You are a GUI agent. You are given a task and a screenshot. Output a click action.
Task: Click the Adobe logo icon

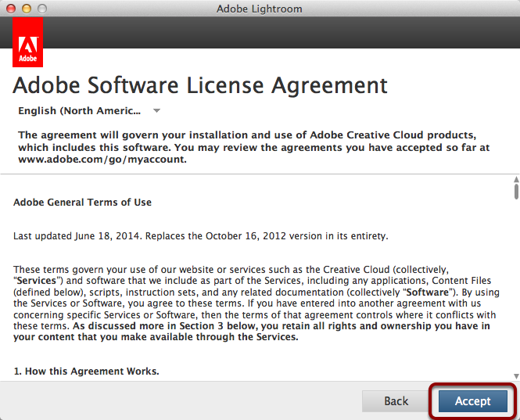click(28, 42)
